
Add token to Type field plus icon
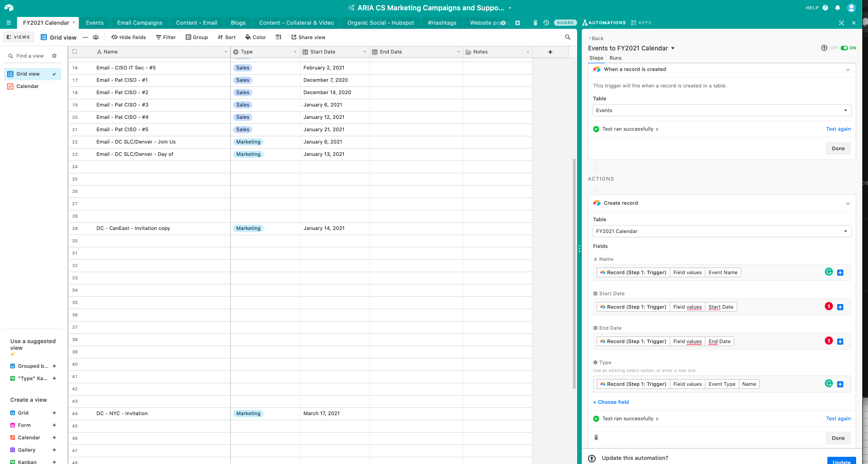pyautogui.click(x=840, y=384)
